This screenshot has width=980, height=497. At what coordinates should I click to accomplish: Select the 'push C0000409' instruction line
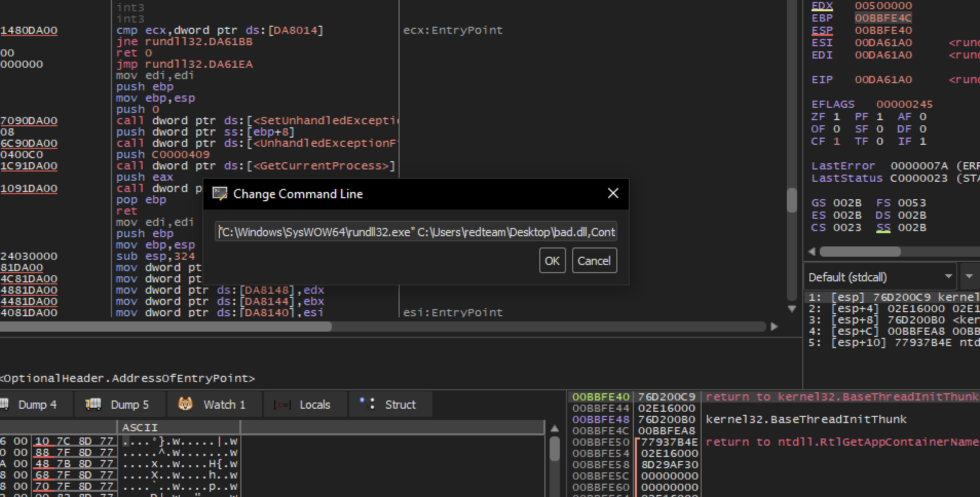tap(163, 155)
